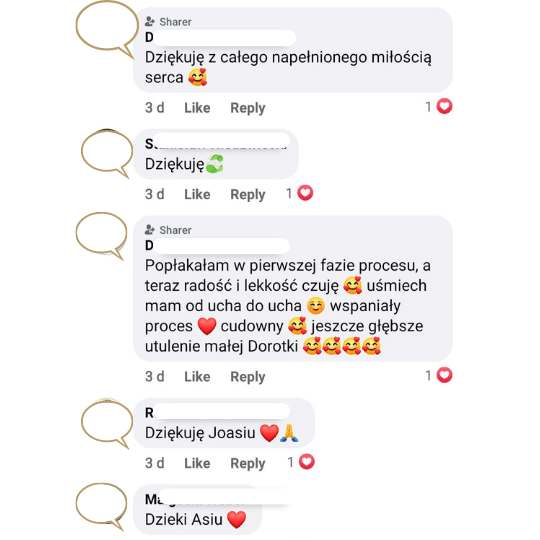Reply to the Popłakałam w pierwszej fazie comment
The height and width of the screenshot is (540, 540).
coord(248,376)
